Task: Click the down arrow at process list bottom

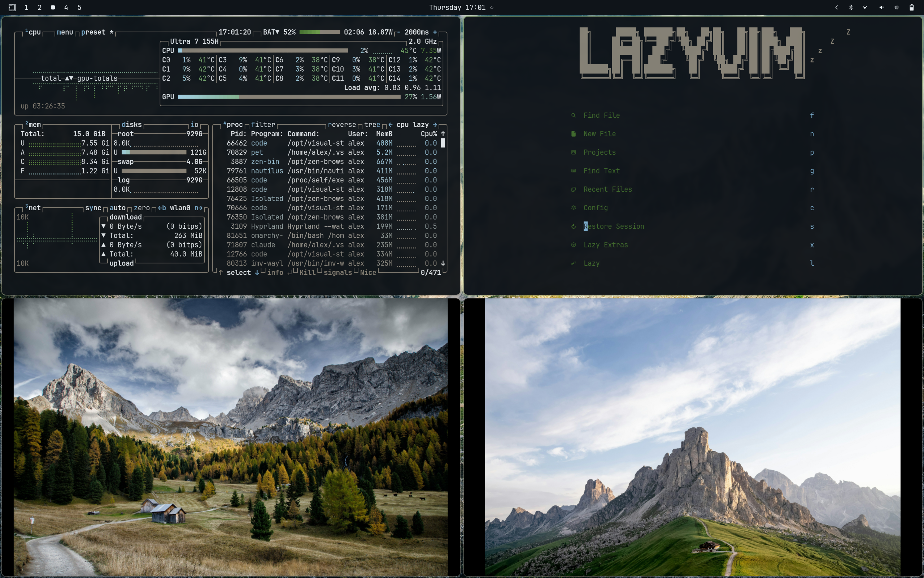Action: [x=443, y=263]
